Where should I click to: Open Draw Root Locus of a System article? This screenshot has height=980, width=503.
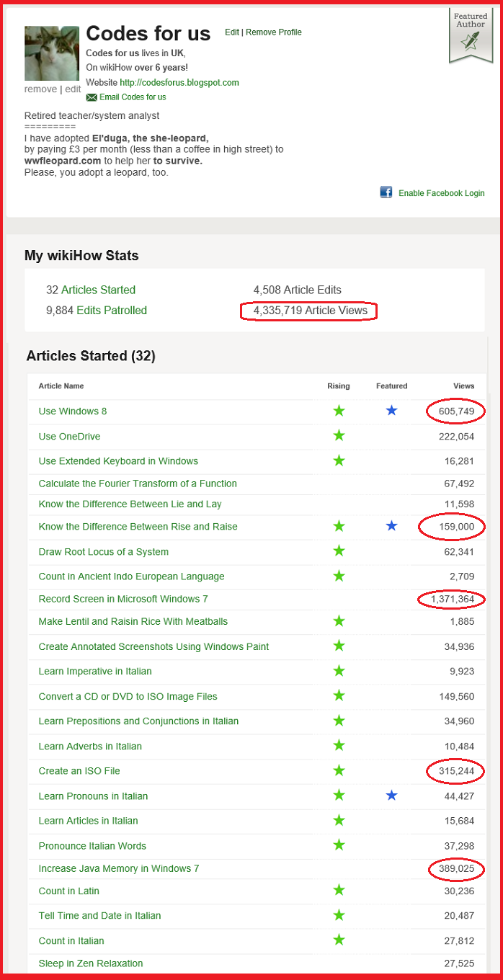104,552
